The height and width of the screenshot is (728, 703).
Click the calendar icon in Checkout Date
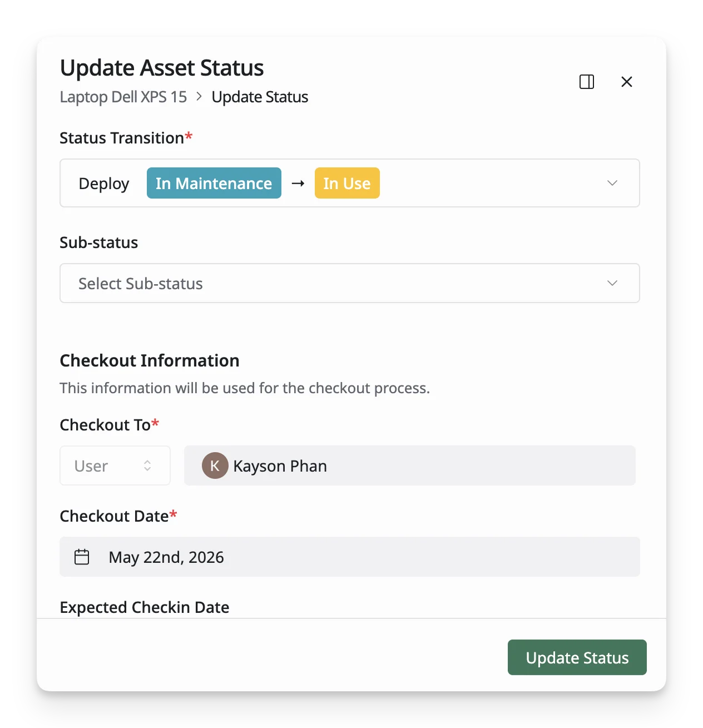pos(82,557)
